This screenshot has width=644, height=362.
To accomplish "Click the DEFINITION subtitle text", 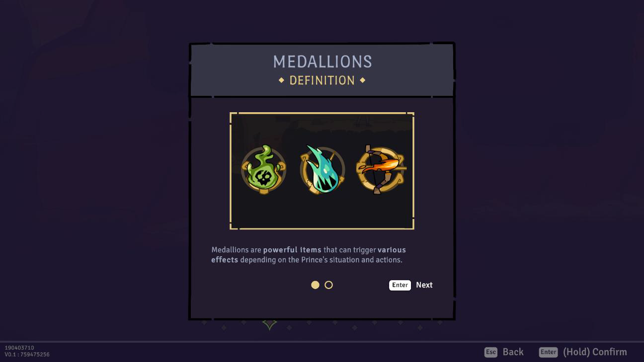I will click(322, 80).
